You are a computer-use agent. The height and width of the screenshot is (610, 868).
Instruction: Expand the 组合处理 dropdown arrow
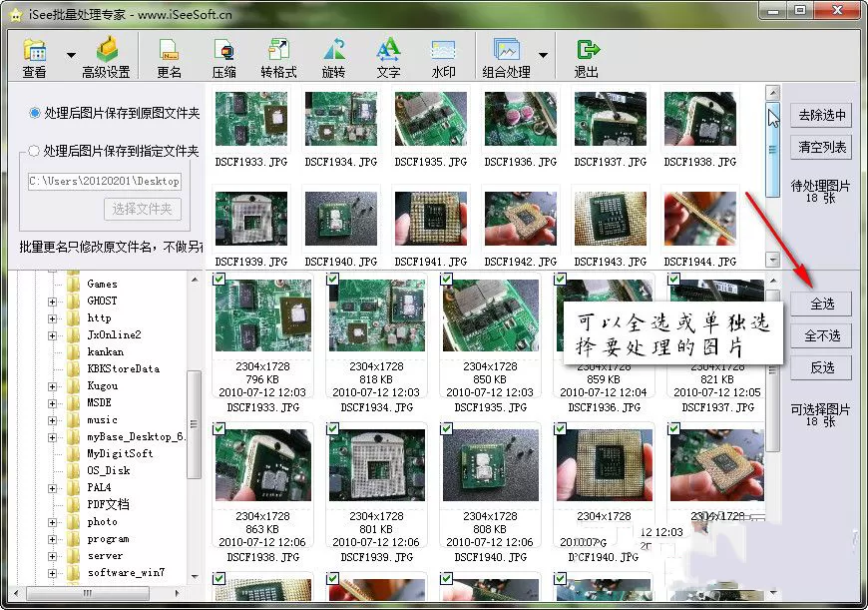click(543, 55)
